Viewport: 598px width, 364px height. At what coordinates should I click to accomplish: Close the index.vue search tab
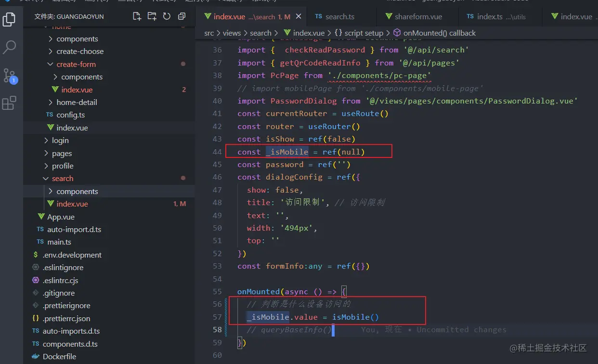pyautogui.click(x=299, y=16)
